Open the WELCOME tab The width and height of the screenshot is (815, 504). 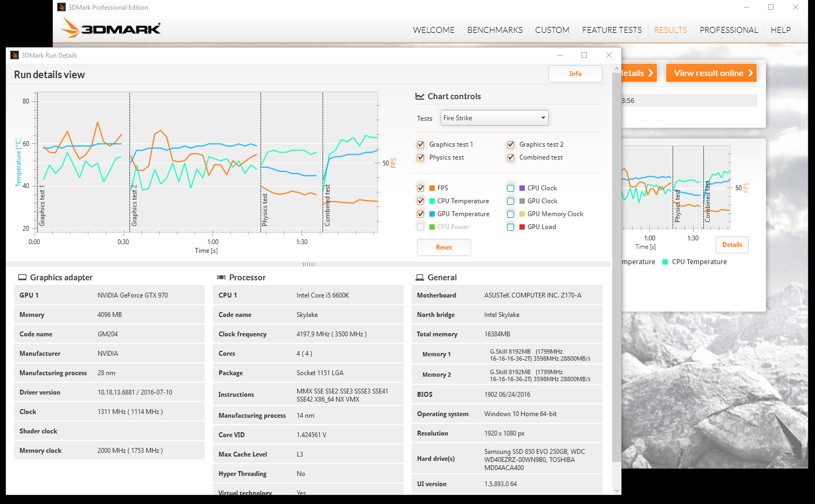434,30
